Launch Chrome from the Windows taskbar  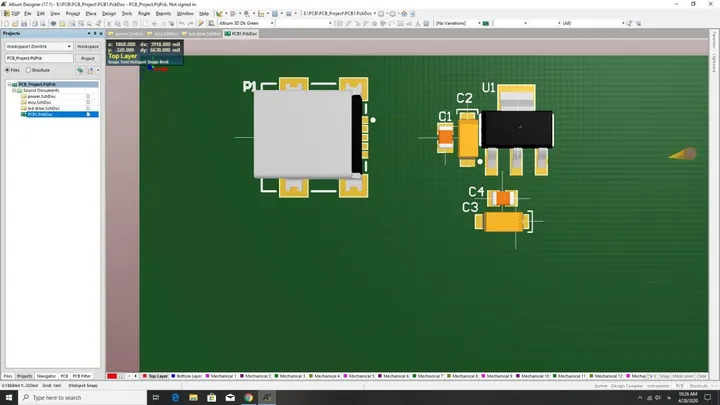coord(248,398)
